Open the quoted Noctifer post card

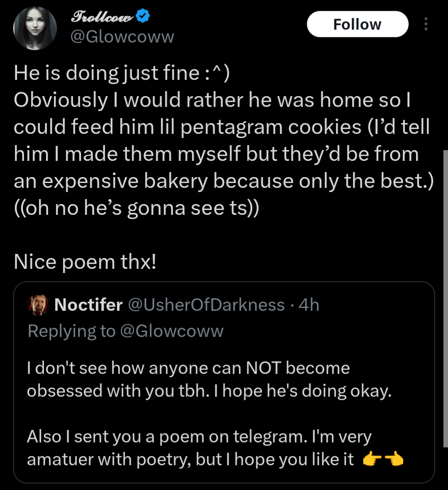coord(224,411)
